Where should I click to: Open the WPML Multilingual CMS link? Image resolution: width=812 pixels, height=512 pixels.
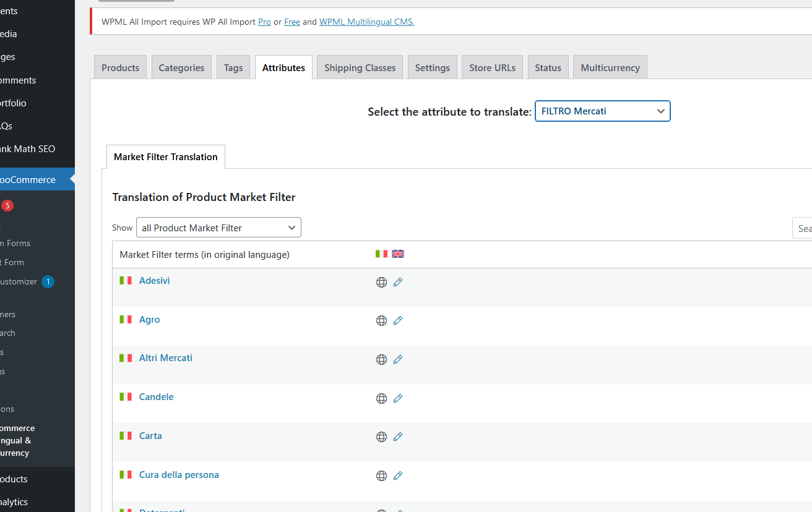coord(366,22)
